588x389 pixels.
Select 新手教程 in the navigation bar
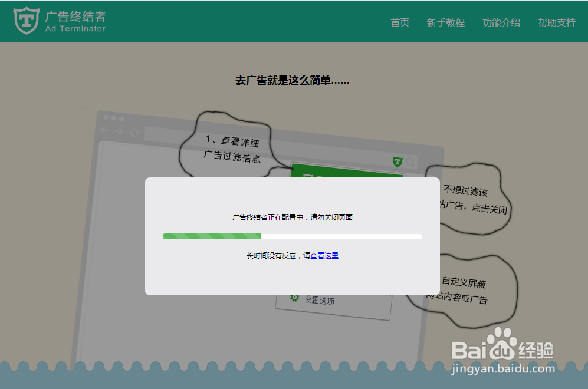446,22
